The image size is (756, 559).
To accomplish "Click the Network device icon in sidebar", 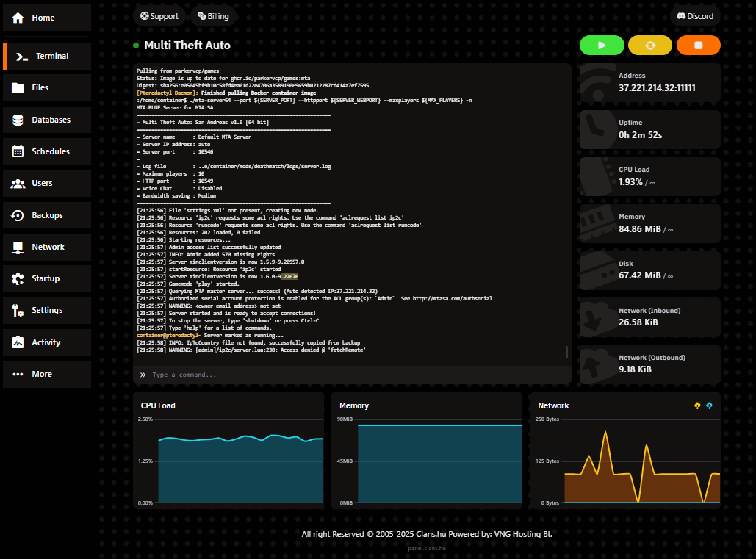I will pyautogui.click(x=18, y=248).
